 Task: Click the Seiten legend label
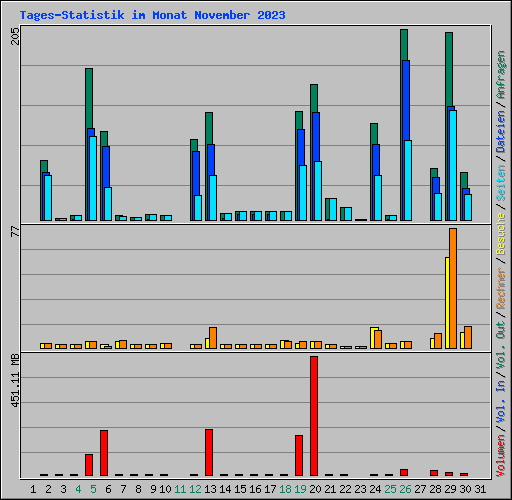[x=500, y=183]
